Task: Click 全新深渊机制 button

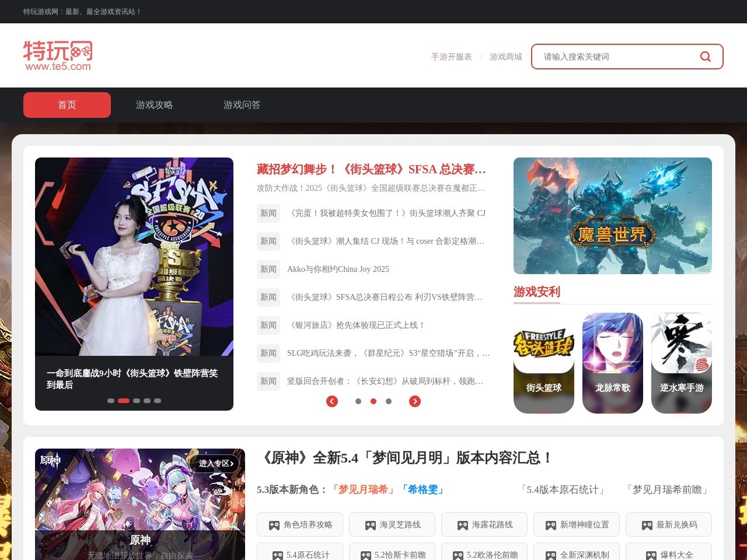Action: (577, 552)
